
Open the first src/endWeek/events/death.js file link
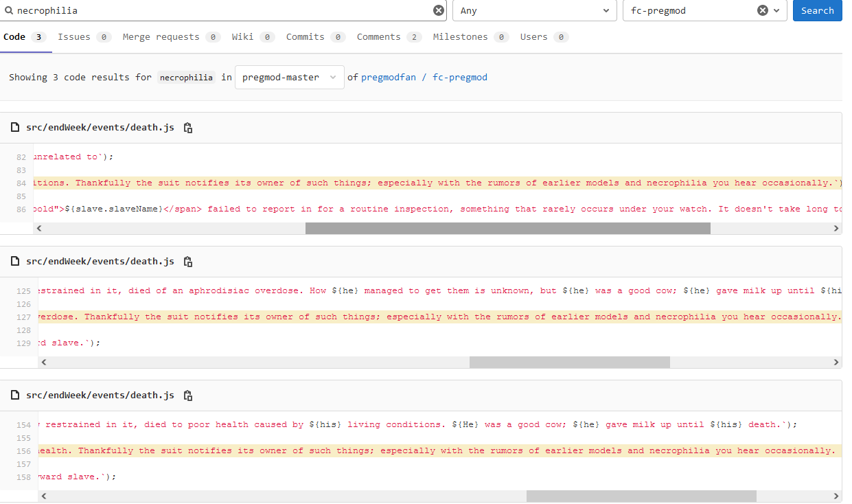100,128
